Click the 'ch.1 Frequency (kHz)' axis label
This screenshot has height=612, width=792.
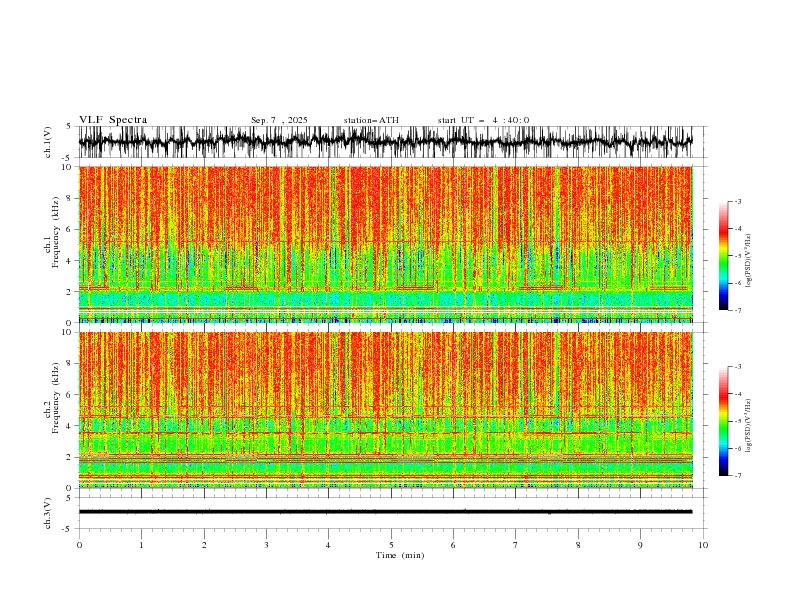coord(52,232)
